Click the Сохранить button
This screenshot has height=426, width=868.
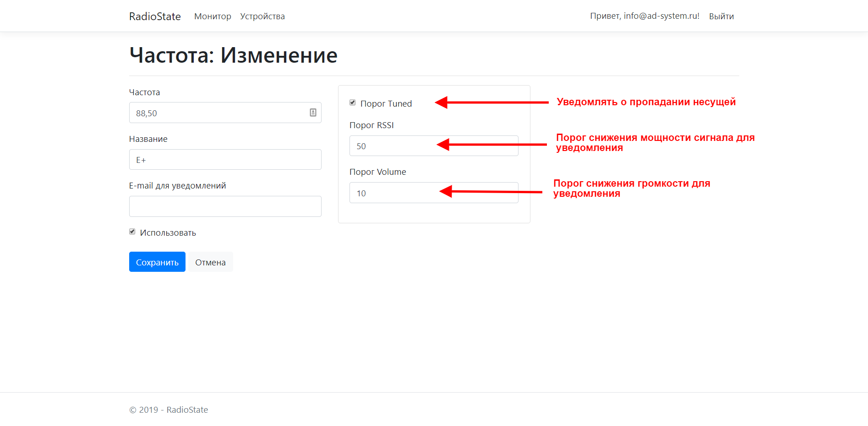coord(157,262)
